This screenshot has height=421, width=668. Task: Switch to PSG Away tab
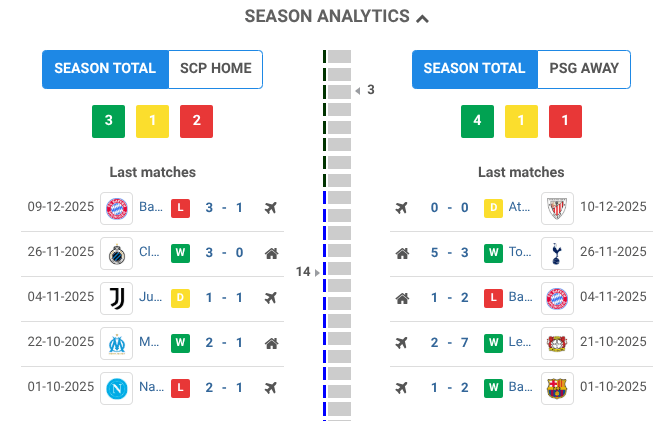[585, 69]
